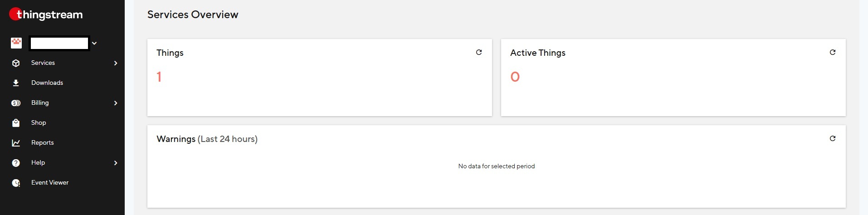Image resolution: width=868 pixels, height=215 pixels.
Task: Refresh the Warnings panel
Action: pos(832,139)
